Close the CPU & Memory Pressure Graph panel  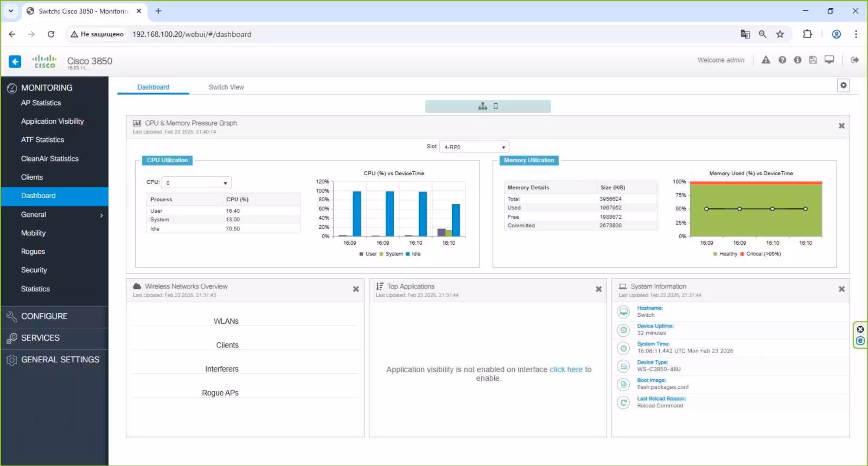[842, 126]
